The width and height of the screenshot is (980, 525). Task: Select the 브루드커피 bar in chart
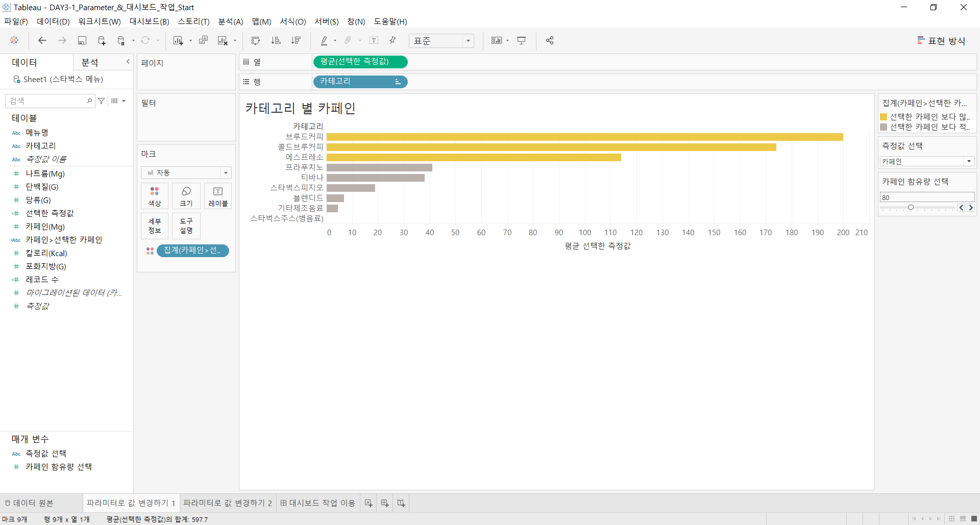[x=585, y=137]
